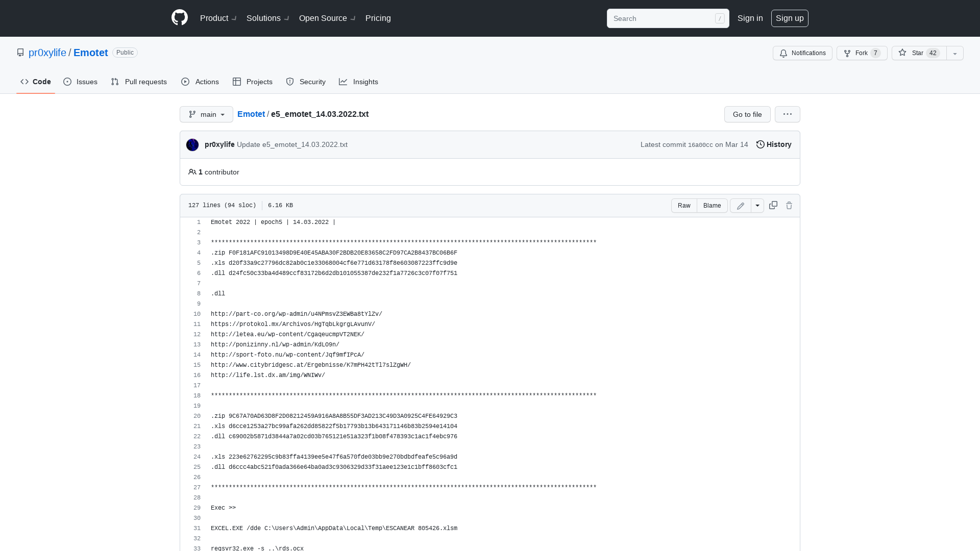980x551 pixels.
Task: Open the branch selector main dropdown
Action: click(206, 114)
